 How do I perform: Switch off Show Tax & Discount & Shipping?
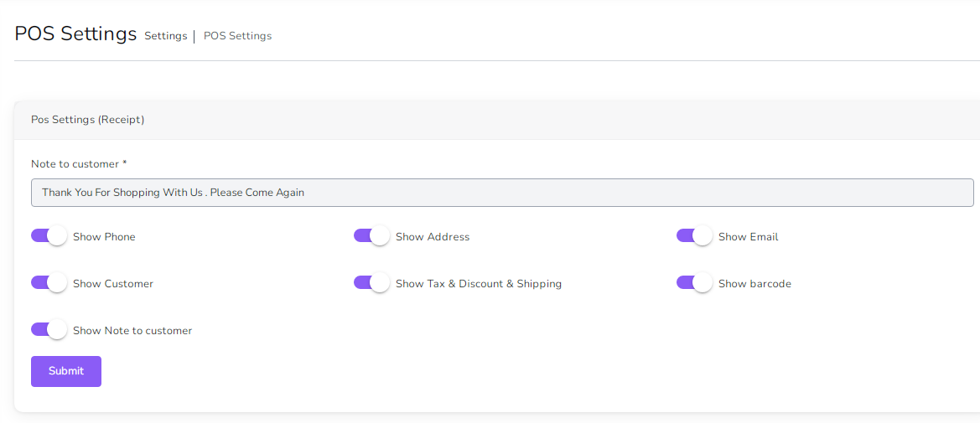(371, 283)
